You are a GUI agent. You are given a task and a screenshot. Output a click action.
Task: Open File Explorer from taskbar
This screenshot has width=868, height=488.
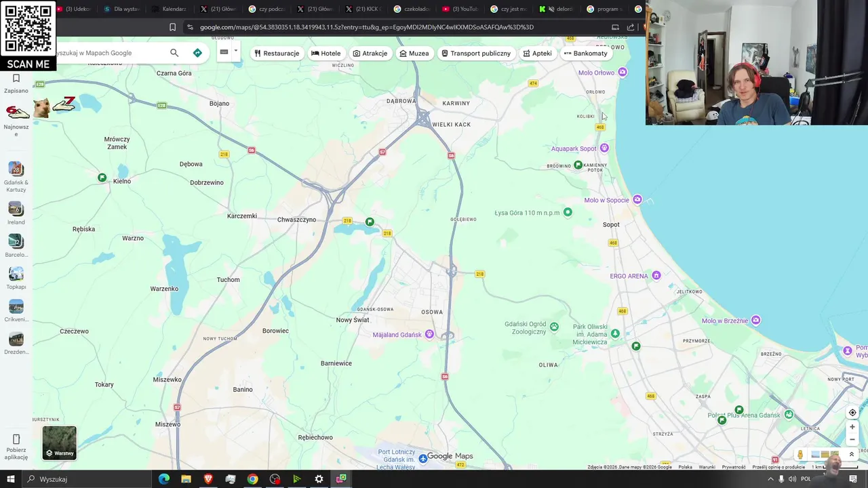tap(186, 479)
